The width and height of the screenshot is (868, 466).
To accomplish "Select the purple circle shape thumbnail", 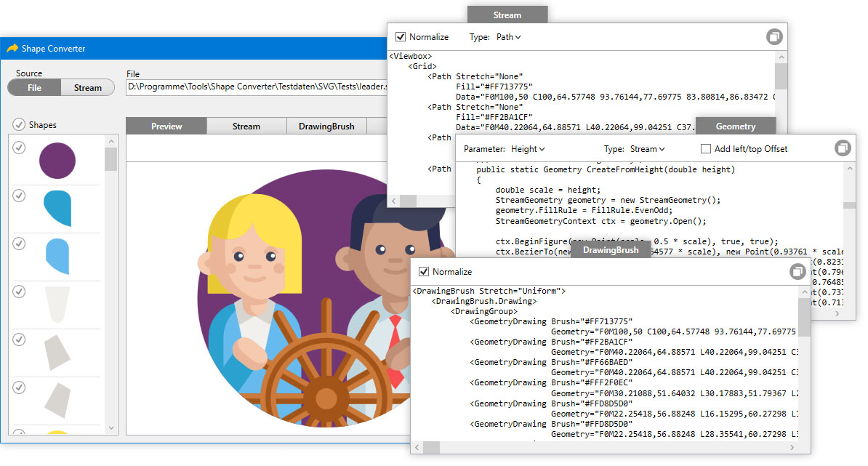I will (x=57, y=161).
